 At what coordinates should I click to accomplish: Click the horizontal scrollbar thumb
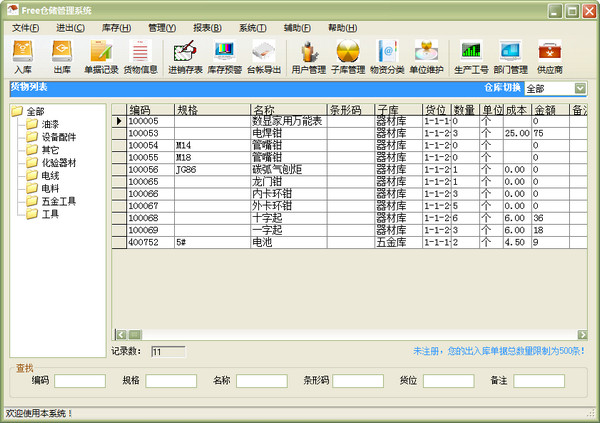(x=135, y=335)
